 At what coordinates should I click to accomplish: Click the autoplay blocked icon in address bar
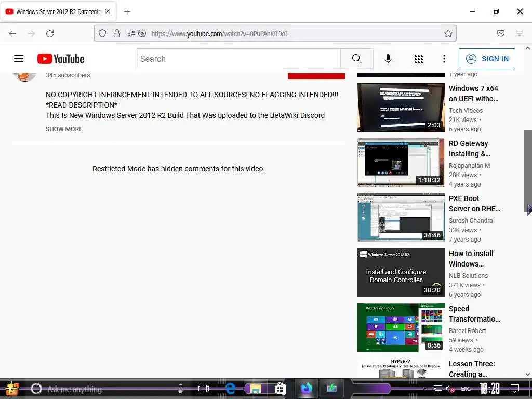pos(142,33)
